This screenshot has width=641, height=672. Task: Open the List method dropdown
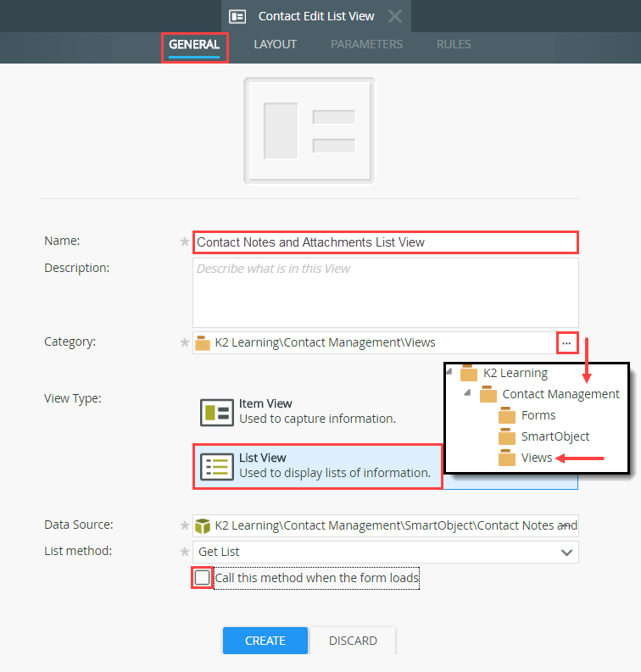(x=386, y=552)
